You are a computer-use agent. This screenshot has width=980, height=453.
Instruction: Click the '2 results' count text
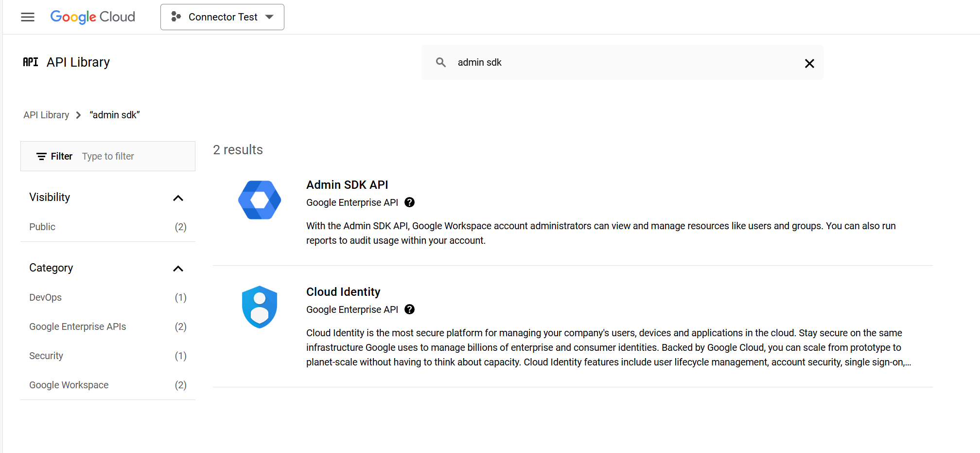(238, 150)
